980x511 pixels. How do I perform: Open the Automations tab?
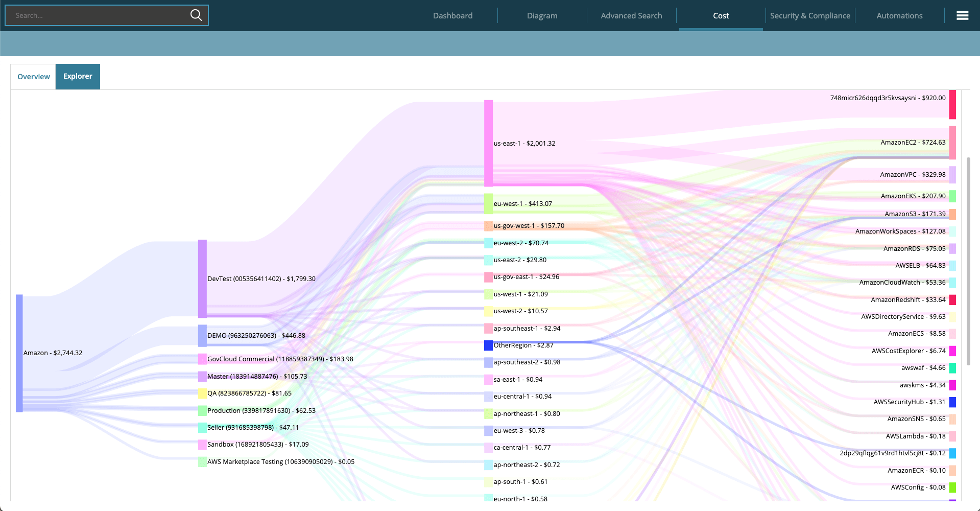point(899,16)
